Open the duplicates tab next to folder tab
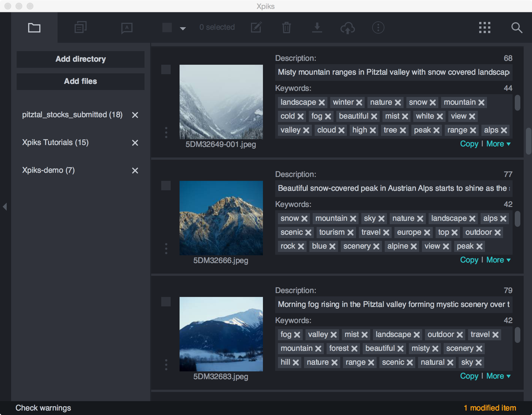 click(x=80, y=27)
